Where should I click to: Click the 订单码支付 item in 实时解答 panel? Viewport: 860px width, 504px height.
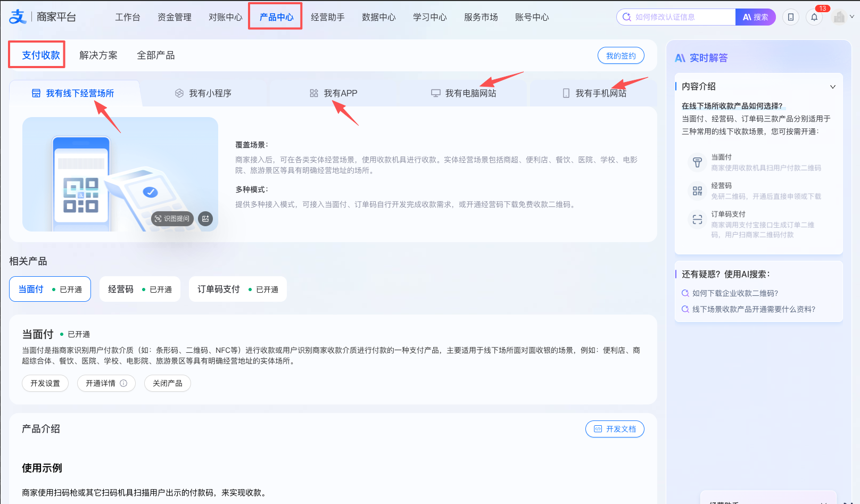(x=755, y=224)
